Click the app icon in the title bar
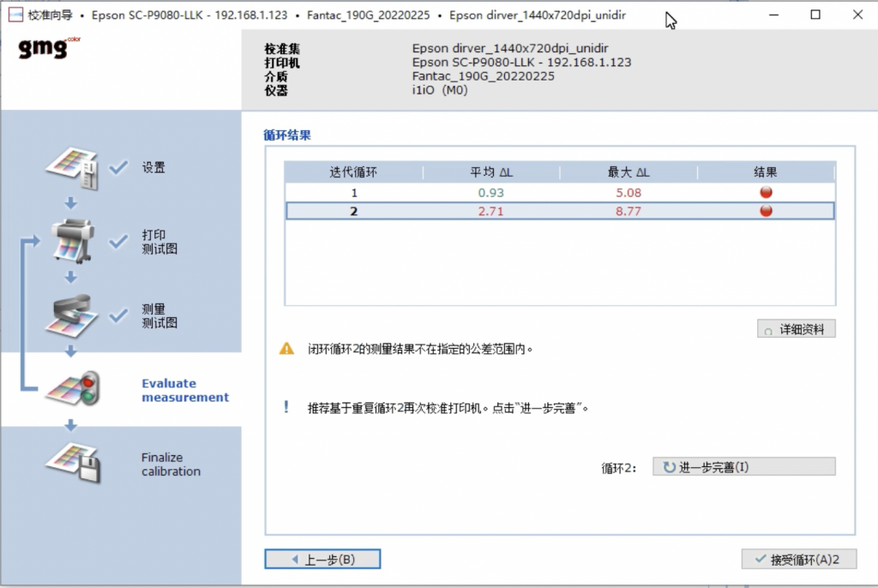The width and height of the screenshot is (878, 588). click(x=15, y=15)
